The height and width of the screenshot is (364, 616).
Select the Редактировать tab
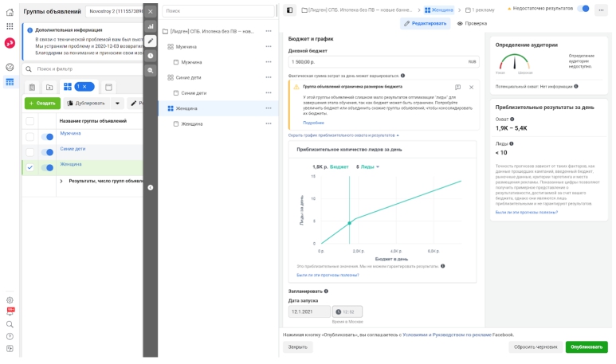tap(425, 24)
